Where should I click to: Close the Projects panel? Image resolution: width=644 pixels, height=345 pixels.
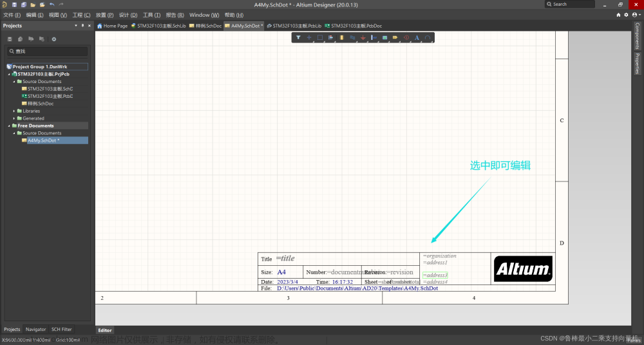click(89, 26)
